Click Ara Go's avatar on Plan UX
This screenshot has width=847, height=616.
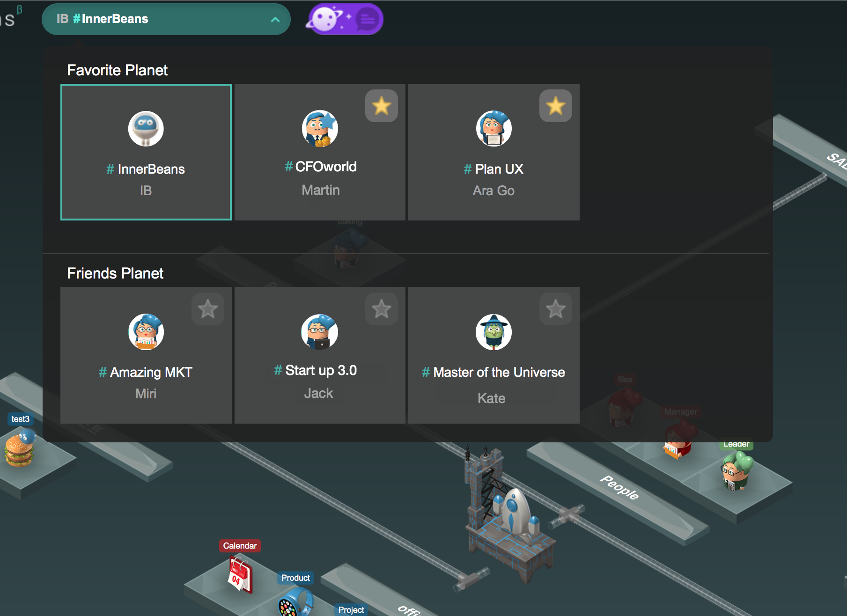point(494,129)
